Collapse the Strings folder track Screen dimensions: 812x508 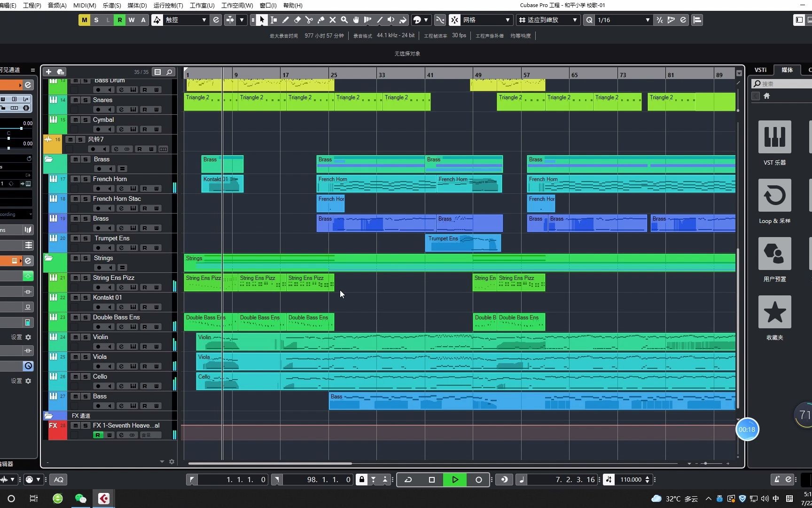(x=48, y=258)
